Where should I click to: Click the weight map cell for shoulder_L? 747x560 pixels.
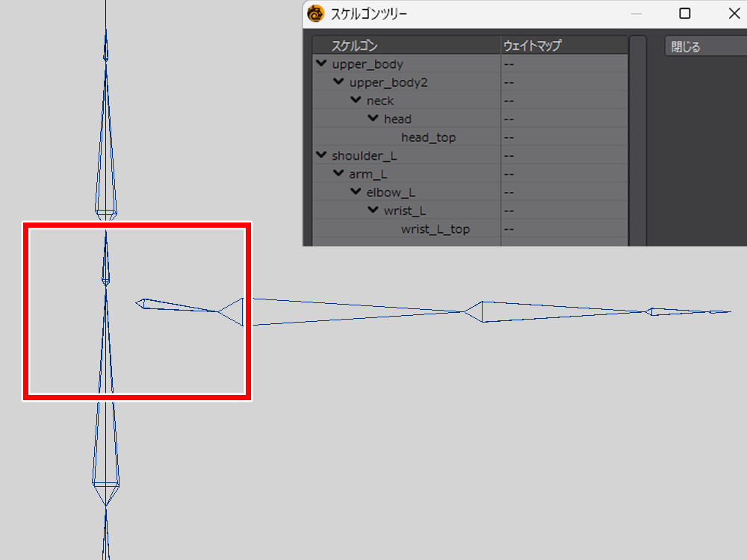pos(564,156)
